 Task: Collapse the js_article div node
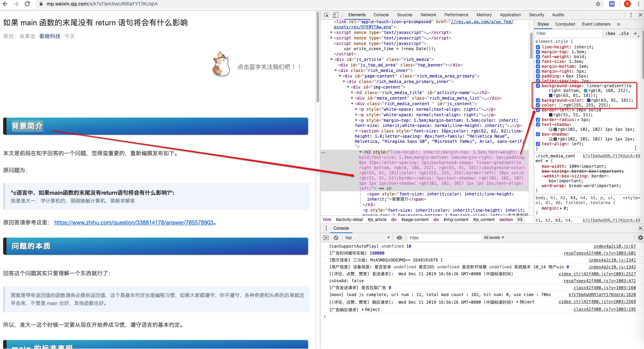pos(332,59)
